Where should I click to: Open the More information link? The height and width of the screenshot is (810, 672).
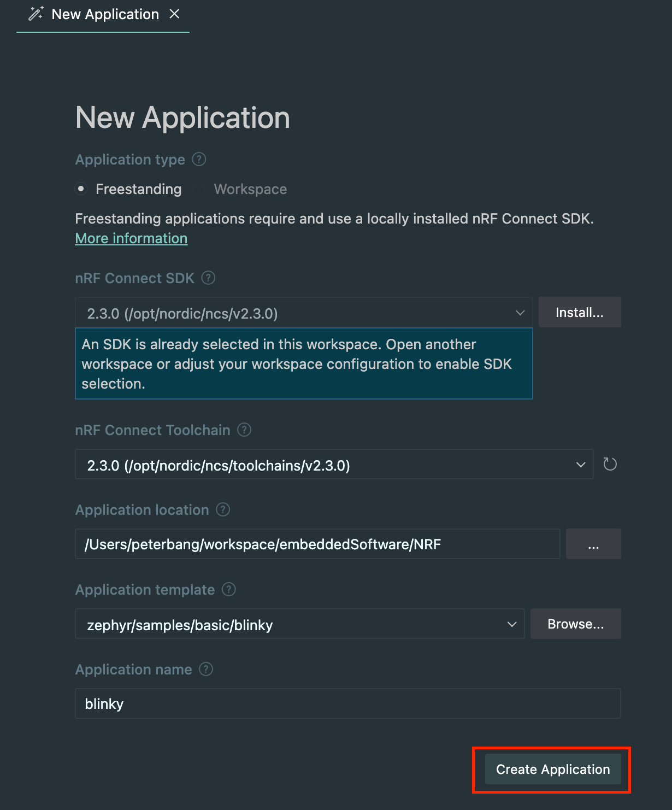131,238
